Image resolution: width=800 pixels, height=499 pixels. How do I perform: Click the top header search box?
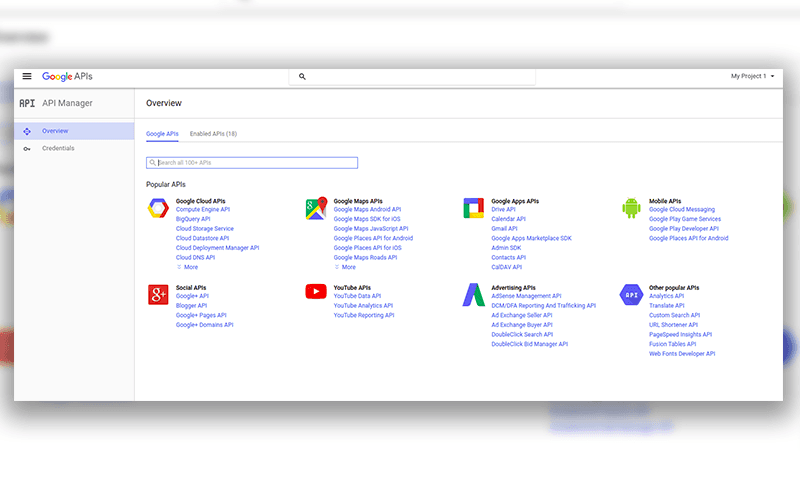click(412, 77)
